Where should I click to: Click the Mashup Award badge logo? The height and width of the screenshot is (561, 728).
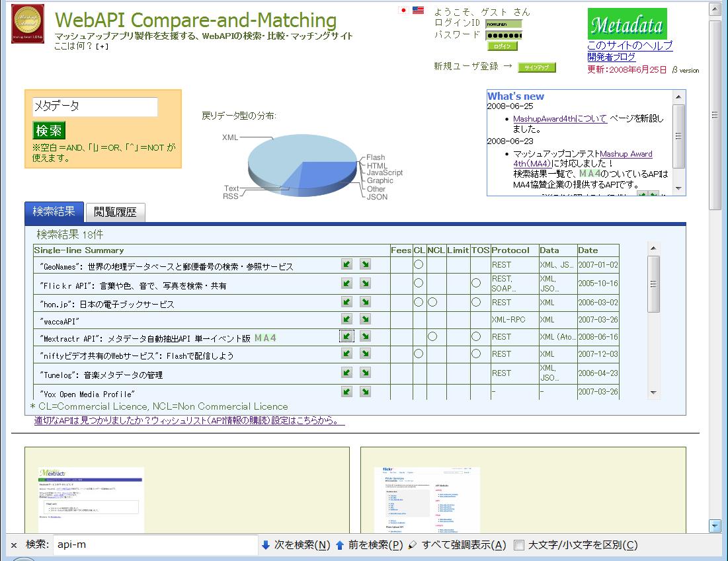tap(28, 24)
